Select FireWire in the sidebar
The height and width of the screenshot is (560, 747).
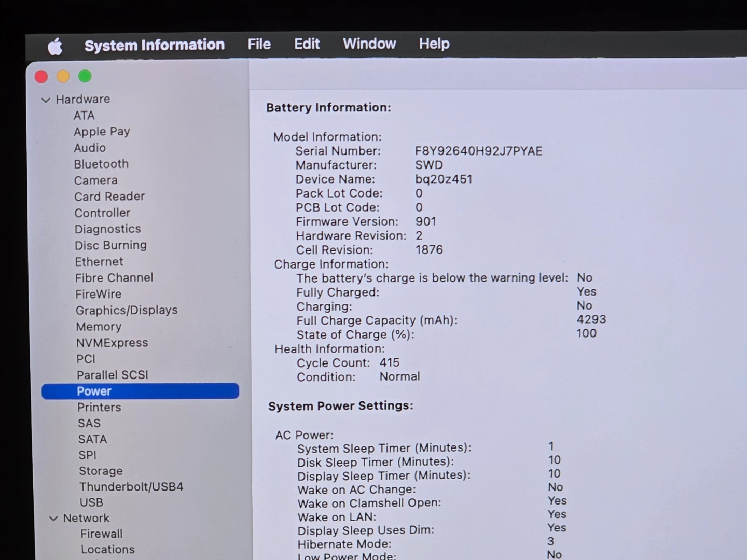tap(98, 294)
